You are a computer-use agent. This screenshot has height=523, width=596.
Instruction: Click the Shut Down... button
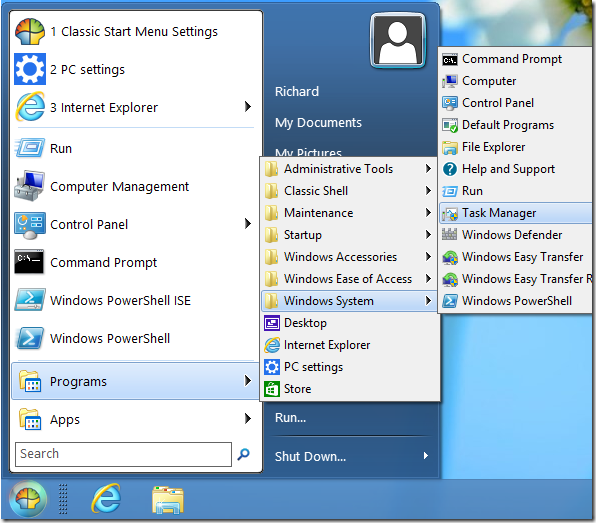coord(310,456)
